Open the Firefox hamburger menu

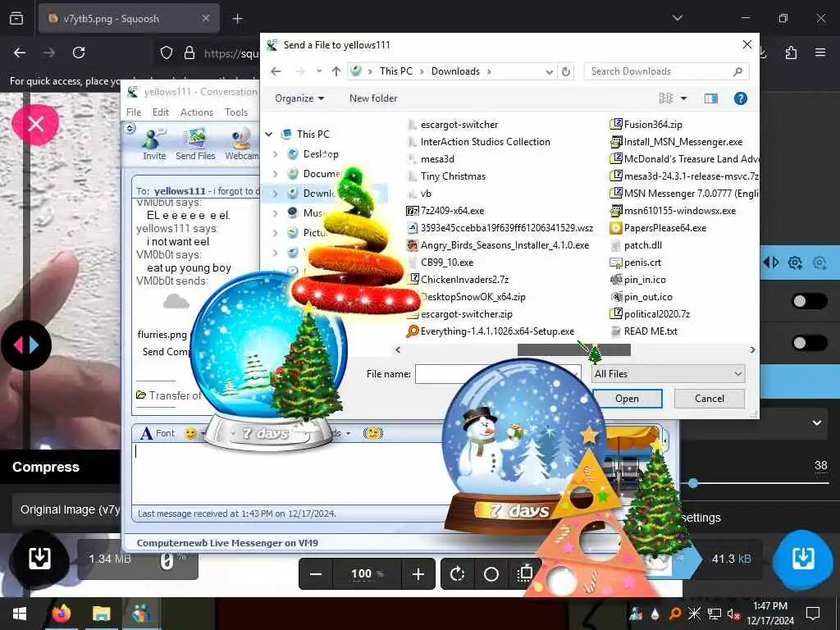(x=820, y=52)
